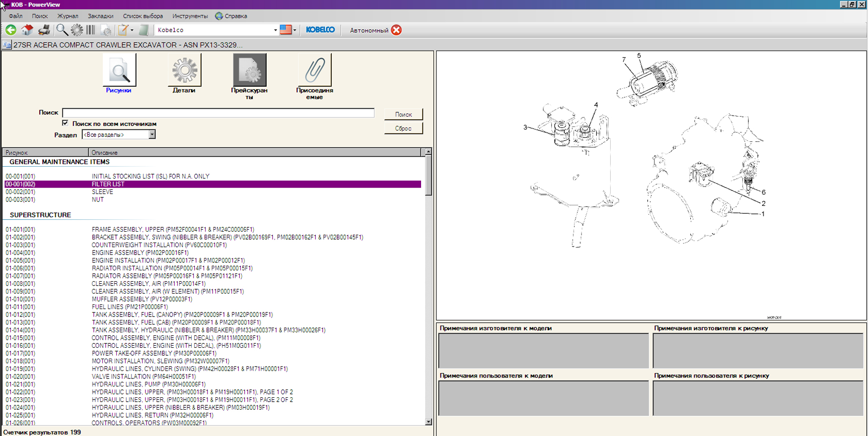The image size is (868, 436).
Task: Open the Kobelco catalog dropdown
Action: coord(275,30)
